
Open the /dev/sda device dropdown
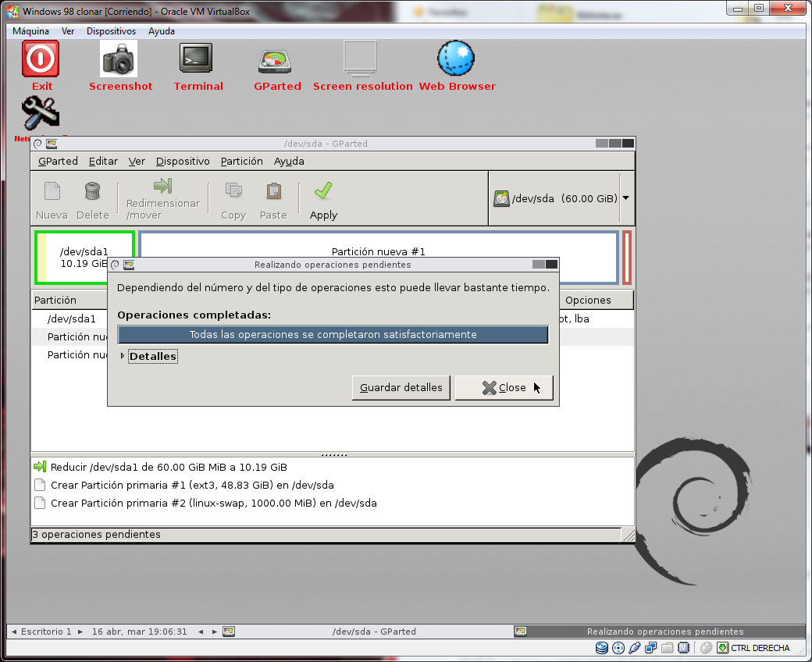625,198
